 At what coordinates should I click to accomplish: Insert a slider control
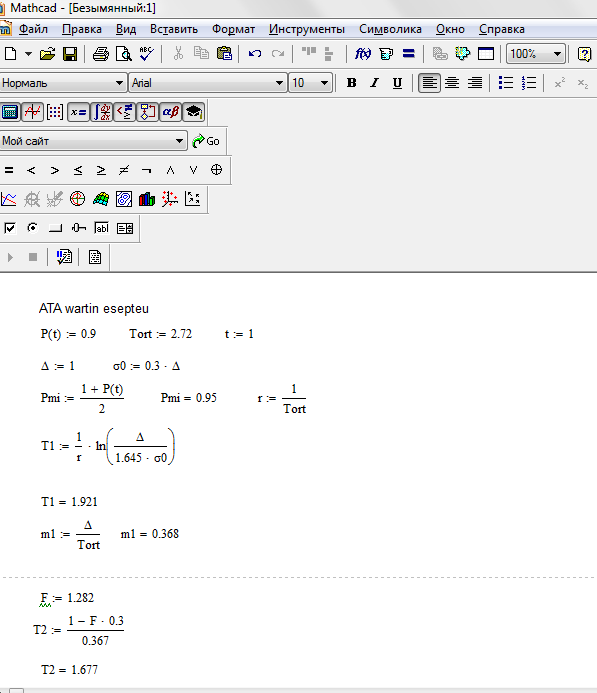pyautogui.click(x=79, y=228)
